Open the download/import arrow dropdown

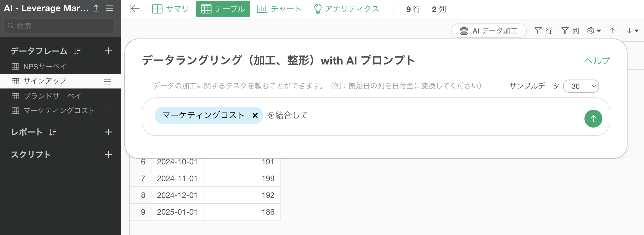coord(632,31)
